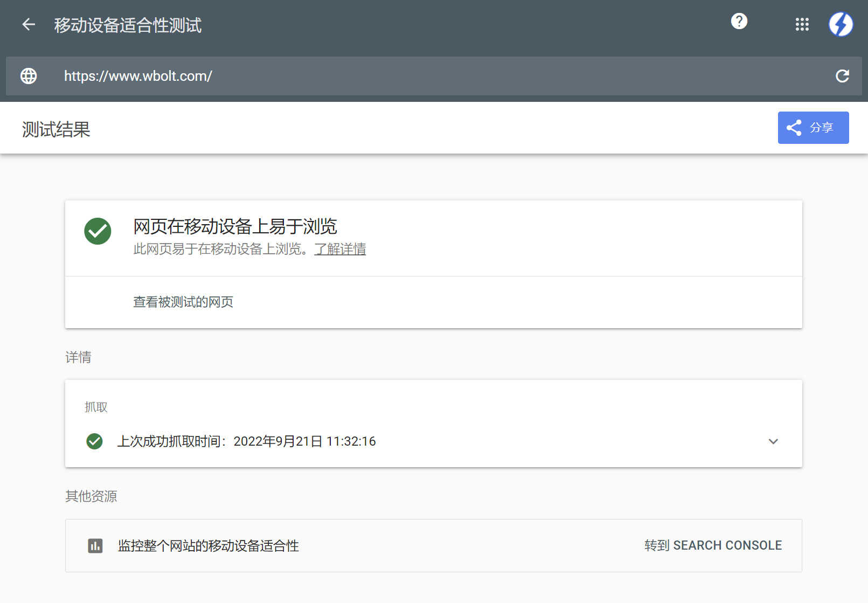Image resolution: width=868 pixels, height=603 pixels.
Task: Click the green check beside 上次成功抓取时间
Action: click(x=95, y=441)
